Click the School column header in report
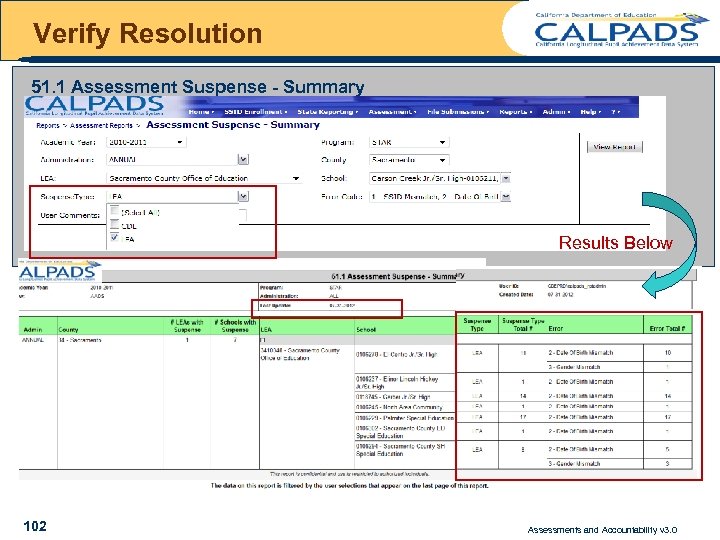The width and height of the screenshot is (720, 540). click(366, 330)
